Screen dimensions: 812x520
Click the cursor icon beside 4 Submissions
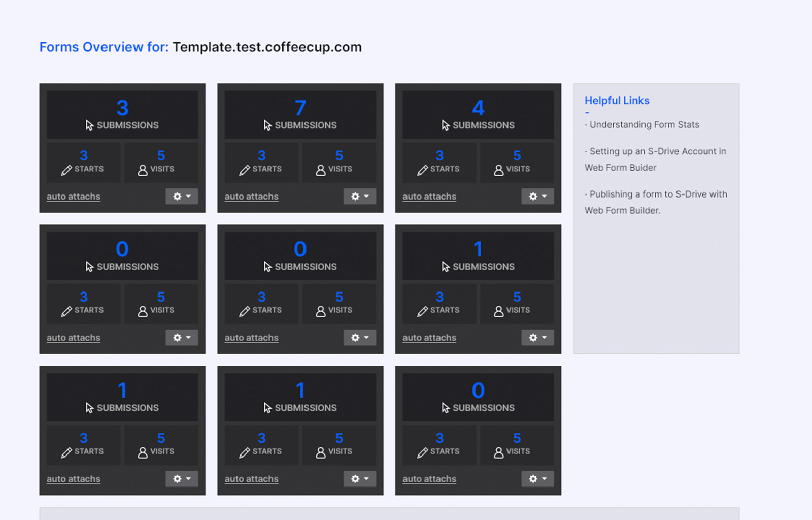(446, 125)
